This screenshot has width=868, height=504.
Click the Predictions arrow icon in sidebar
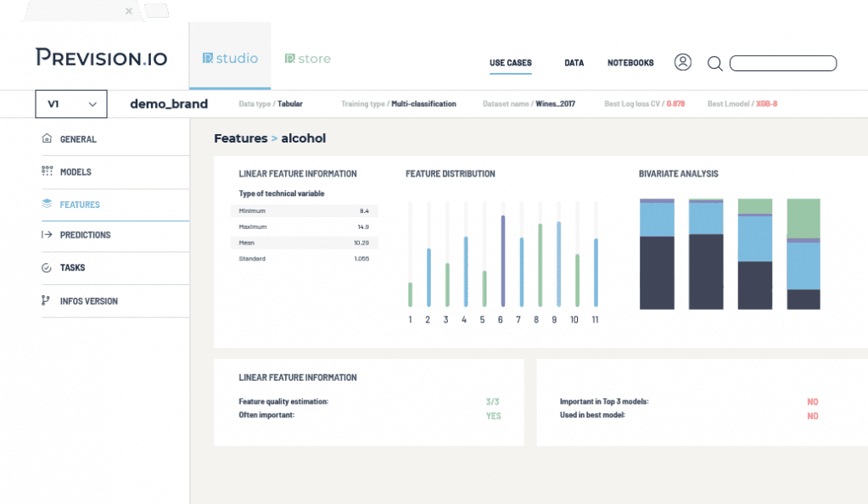click(x=47, y=235)
